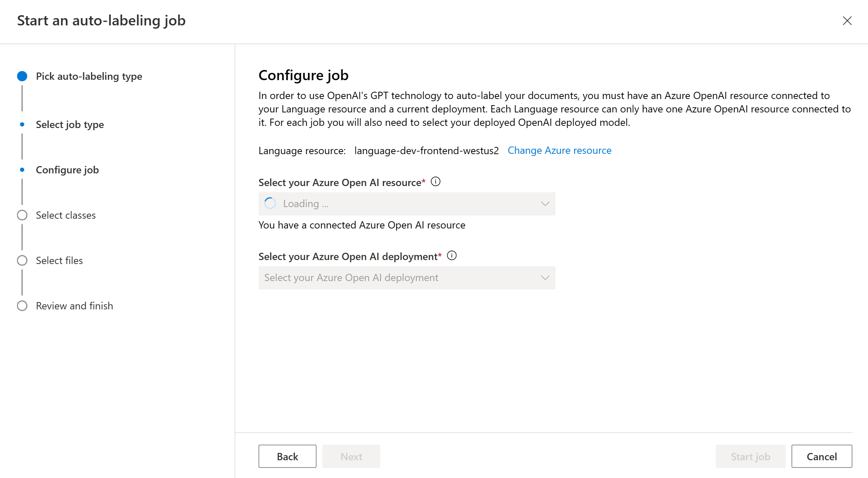Click chevron arrow on deployment dropdown
868x478 pixels.
click(545, 278)
